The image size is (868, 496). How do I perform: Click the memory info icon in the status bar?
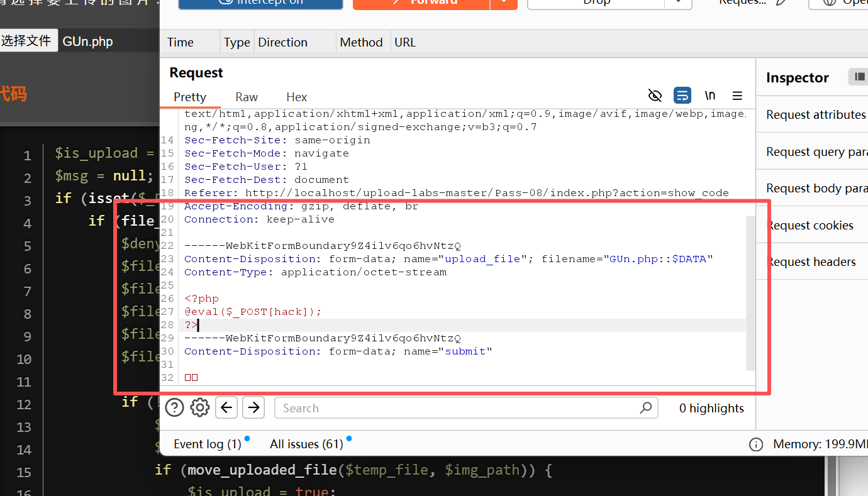tap(756, 444)
